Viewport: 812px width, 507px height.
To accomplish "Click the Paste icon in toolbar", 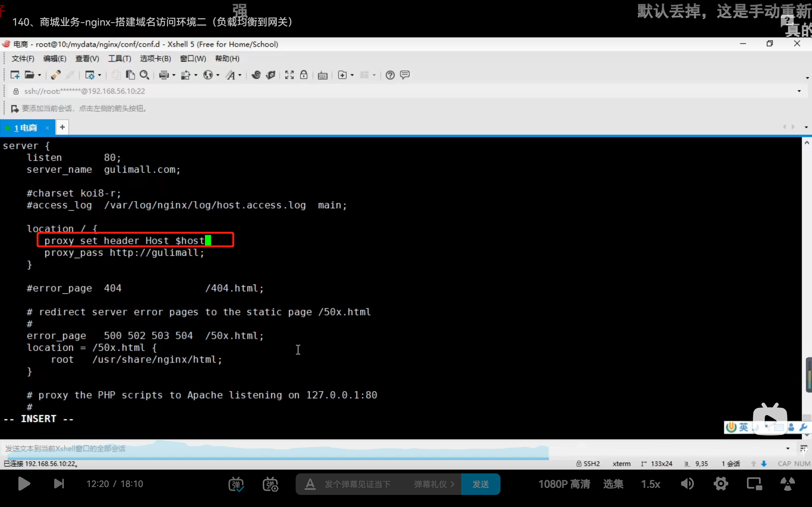I will pos(130,75).
